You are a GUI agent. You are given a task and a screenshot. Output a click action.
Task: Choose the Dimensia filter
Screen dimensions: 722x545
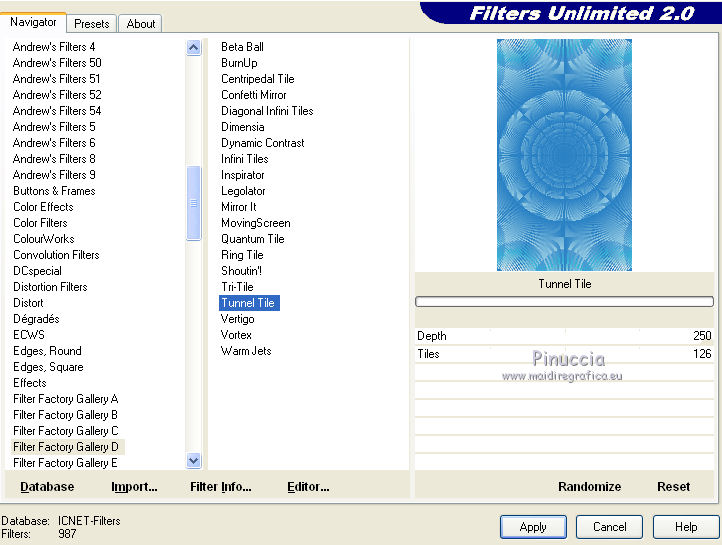pos(243,127)
